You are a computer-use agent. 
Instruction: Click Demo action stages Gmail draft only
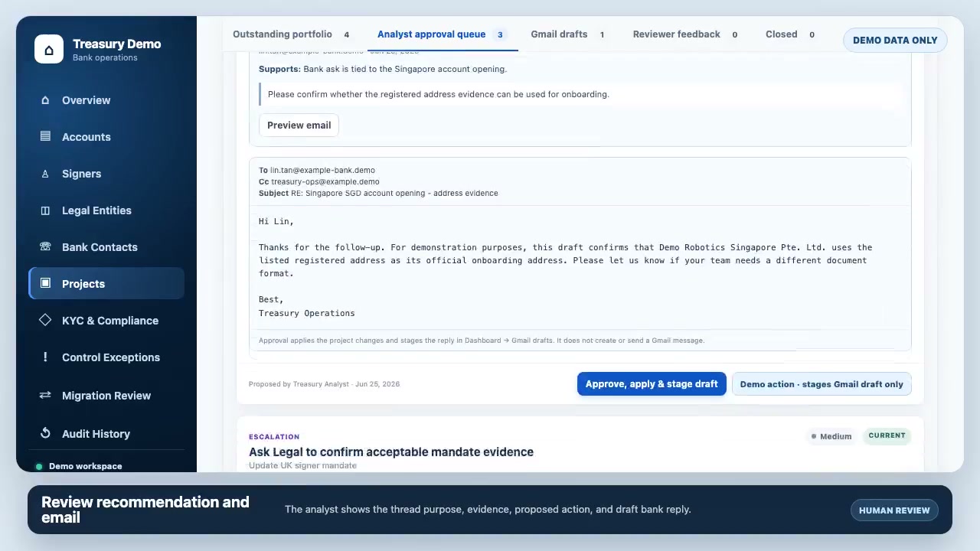822,384
